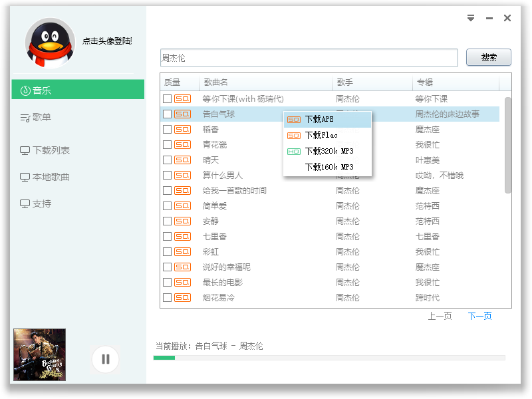Tick the checkbox for 说好的幸福呢
The height and width of the screenshot is (399, 532).
point(168,267)
